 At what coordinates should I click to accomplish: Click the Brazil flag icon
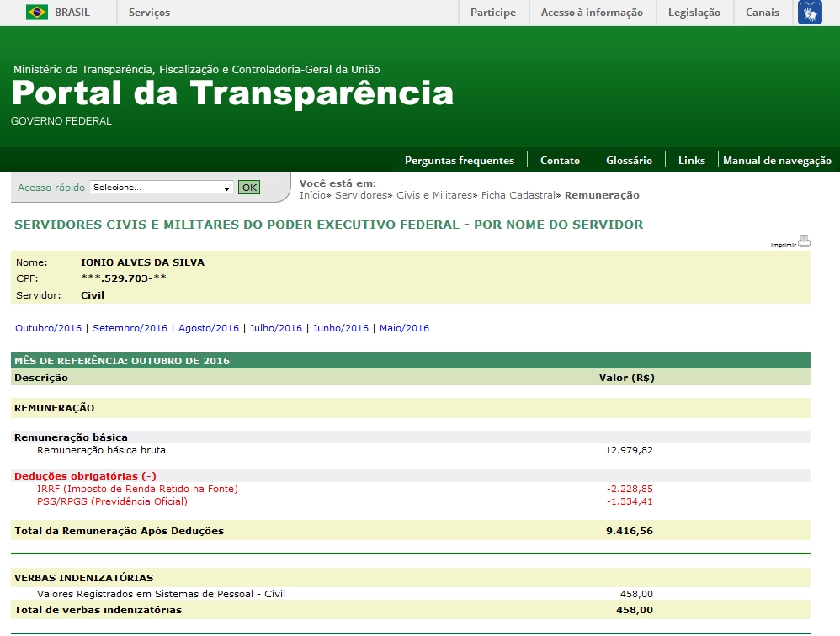click(37, 13)
